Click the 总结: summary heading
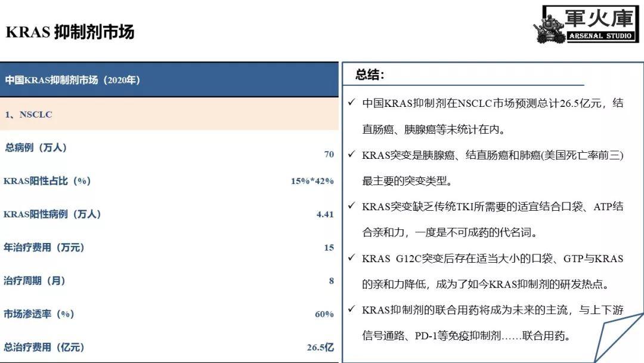Viewport: 644px width, 363px height. point(370,75)
